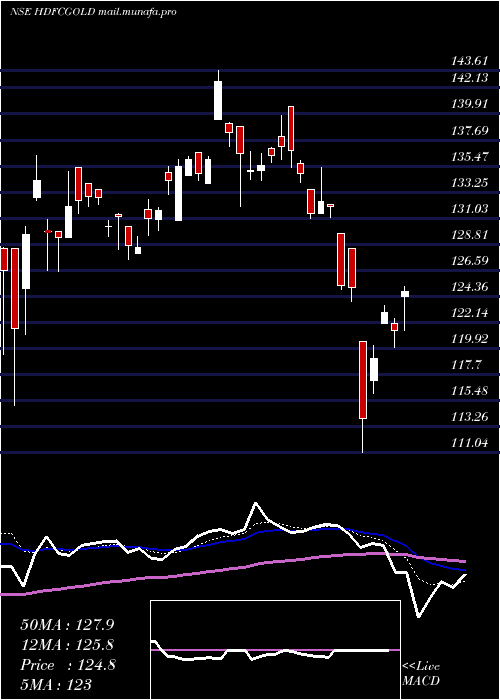
Task: Click the 5MA : 123 readout
Action: 56,684
